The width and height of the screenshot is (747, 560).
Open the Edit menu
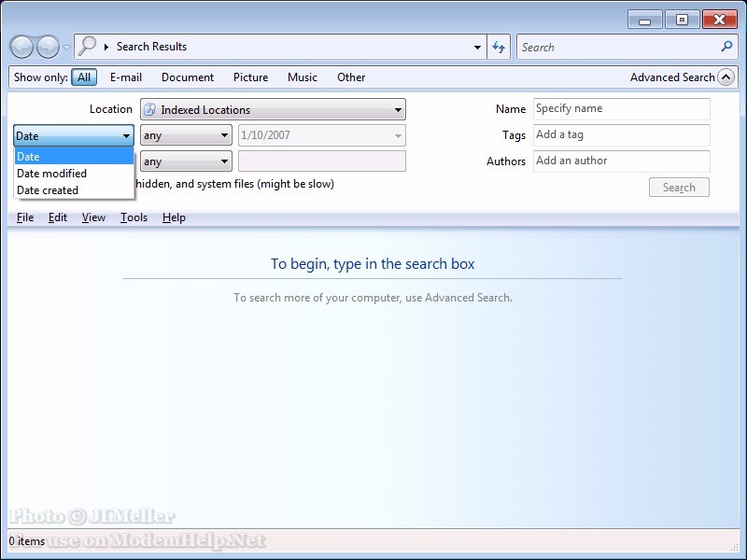58,217
